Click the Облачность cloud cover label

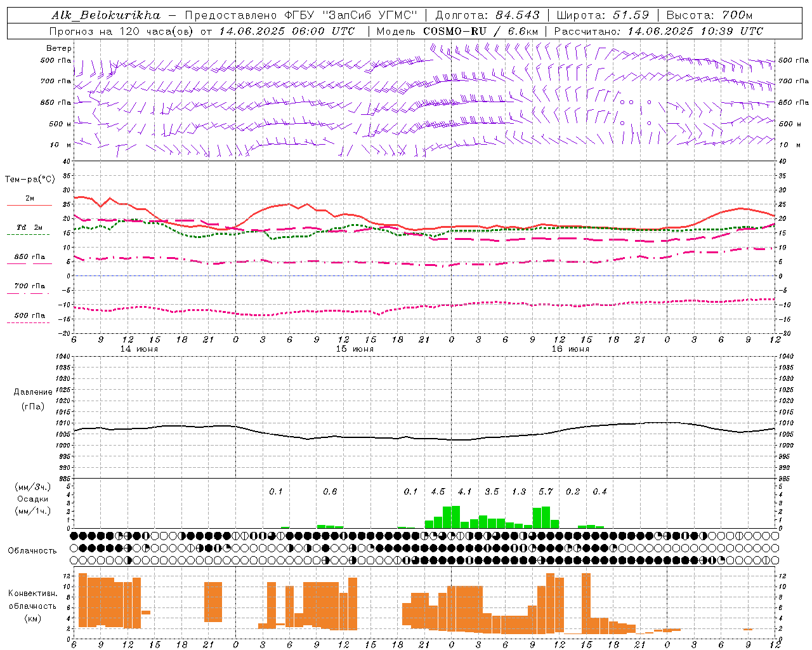32,550
